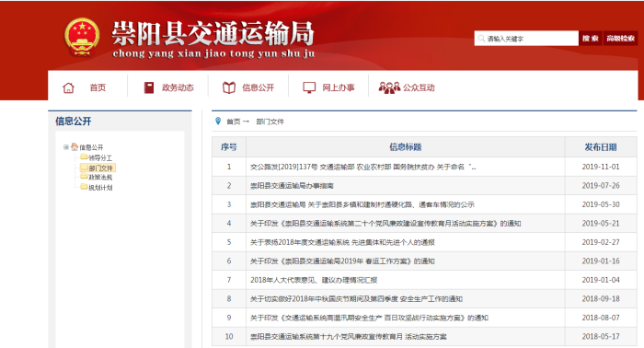Click date 2019-05-30 cell
The height and width of the screenshot is (348, 644).
click(601, 204)
